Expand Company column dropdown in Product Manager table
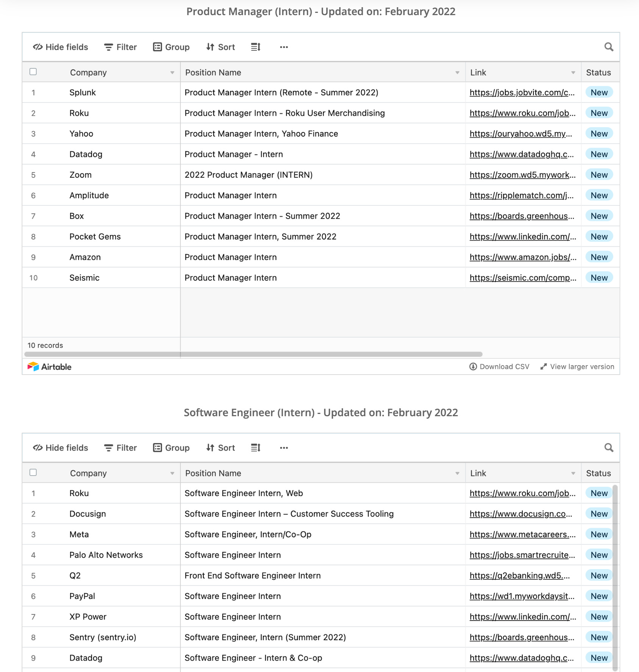639x672 pixels. pyautogui.click(x=172, y=73)
